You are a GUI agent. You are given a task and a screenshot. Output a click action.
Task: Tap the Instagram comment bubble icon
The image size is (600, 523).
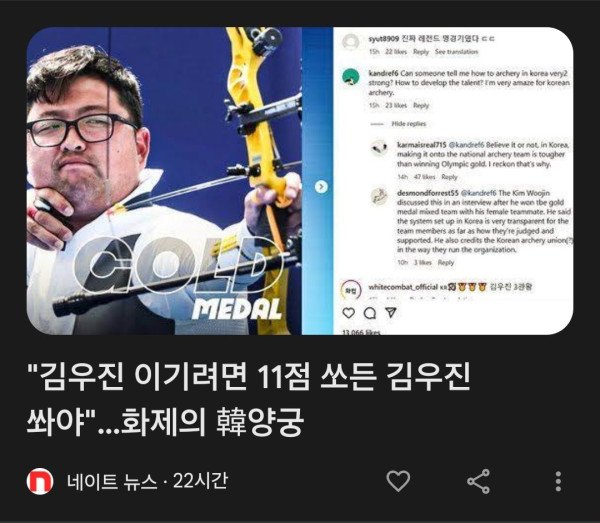click(x=370, y=313)
